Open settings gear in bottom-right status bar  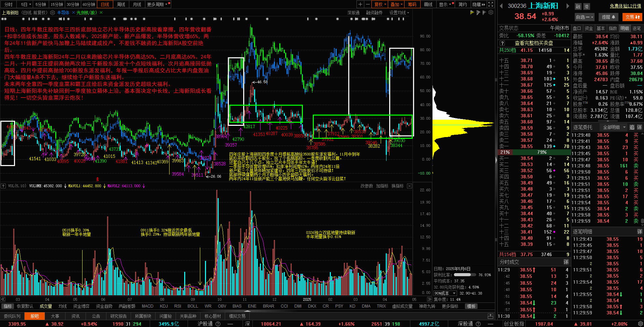(640, 324)
